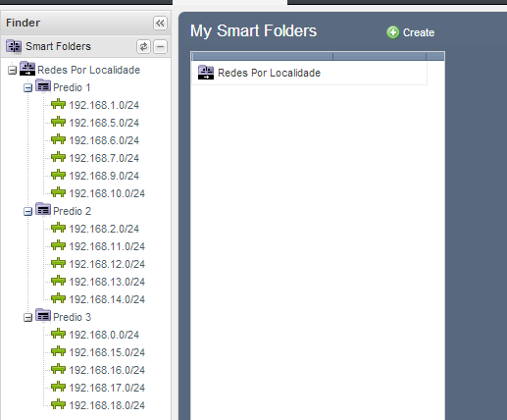Viewport: 507px width, 420px height.
Task: Collapse the Predio 1 branch
Action: [27, 88]
